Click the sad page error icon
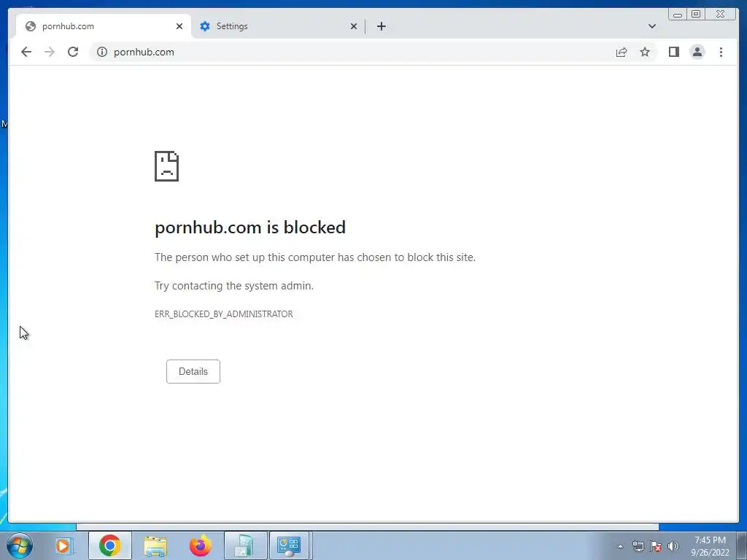Screen dimensions: 747x560 click(x=167, y=166)
